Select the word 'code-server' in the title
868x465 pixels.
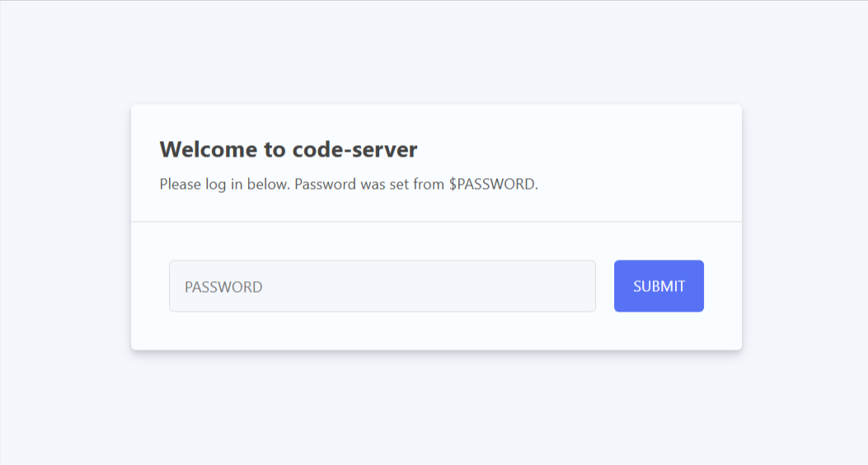click(354, 149)
